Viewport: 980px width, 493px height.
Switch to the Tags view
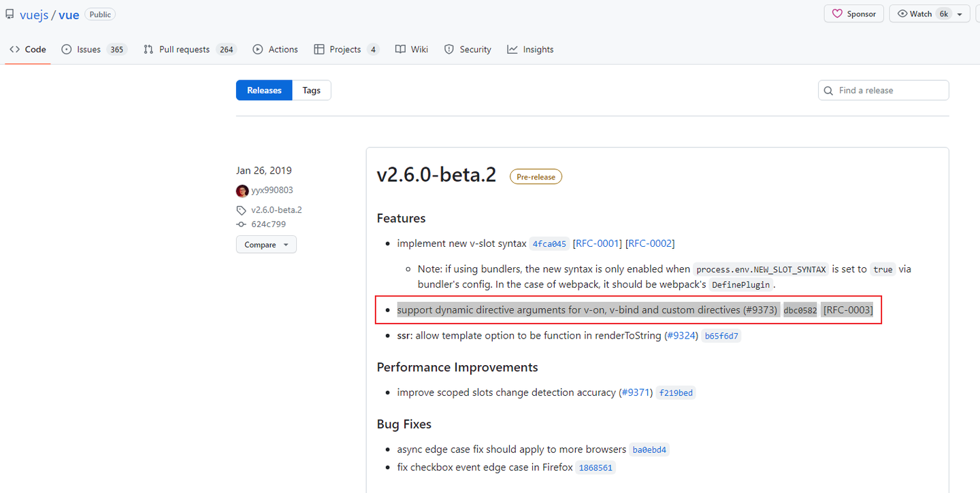(312, 90)
